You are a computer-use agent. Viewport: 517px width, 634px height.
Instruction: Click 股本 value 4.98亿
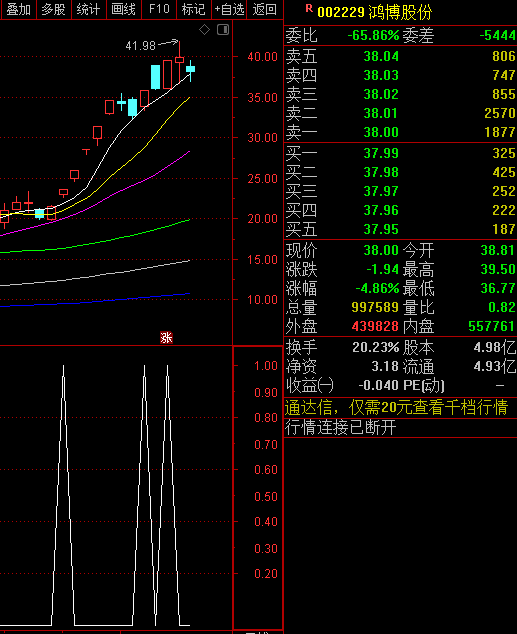pyautogui.click(x=495, y=347)
